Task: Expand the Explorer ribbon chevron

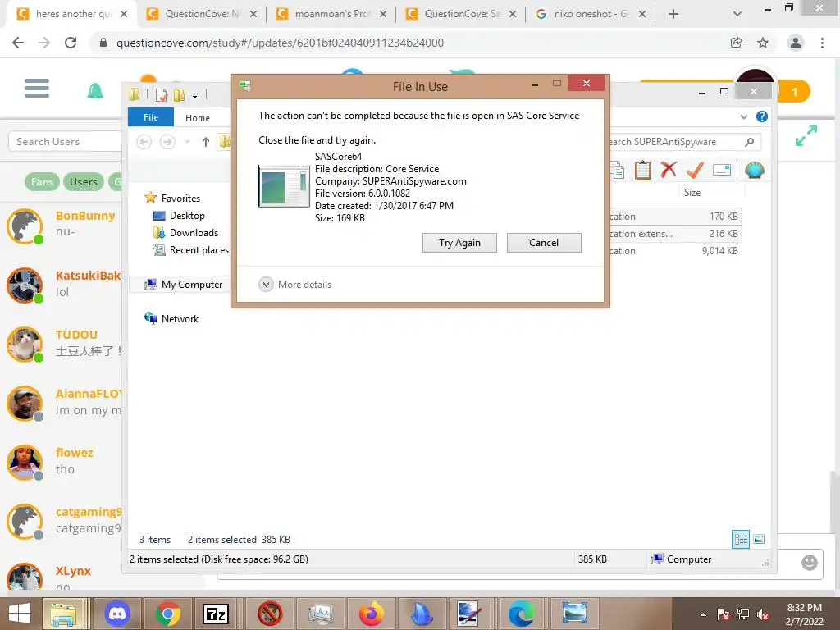Action: 743,116
